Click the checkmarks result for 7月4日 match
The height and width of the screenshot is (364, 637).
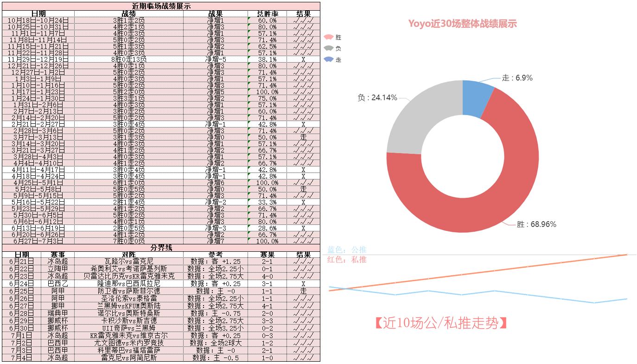point(303,358)
